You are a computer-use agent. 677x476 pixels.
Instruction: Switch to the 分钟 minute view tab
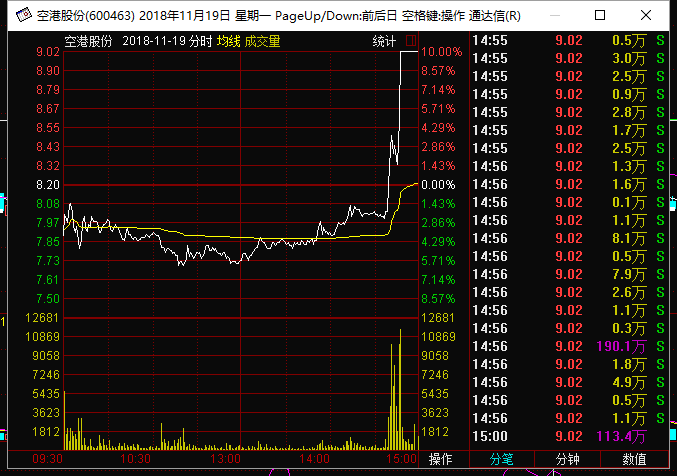click(566, 459)
